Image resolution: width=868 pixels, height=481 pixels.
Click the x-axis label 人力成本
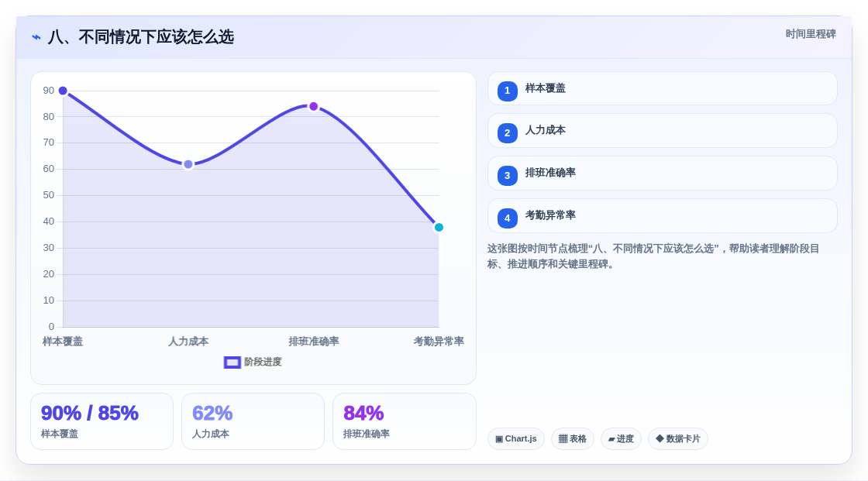click(x=188, y=342)
